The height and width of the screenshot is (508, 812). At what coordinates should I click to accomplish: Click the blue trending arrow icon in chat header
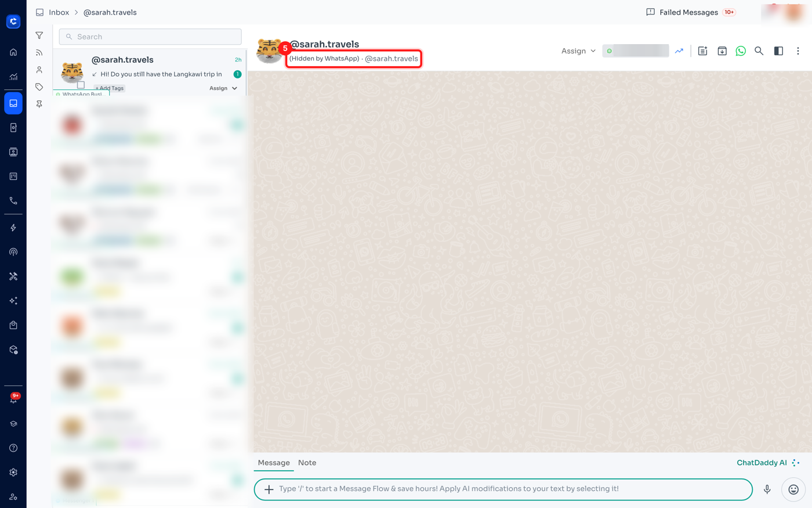pos(679,51)
